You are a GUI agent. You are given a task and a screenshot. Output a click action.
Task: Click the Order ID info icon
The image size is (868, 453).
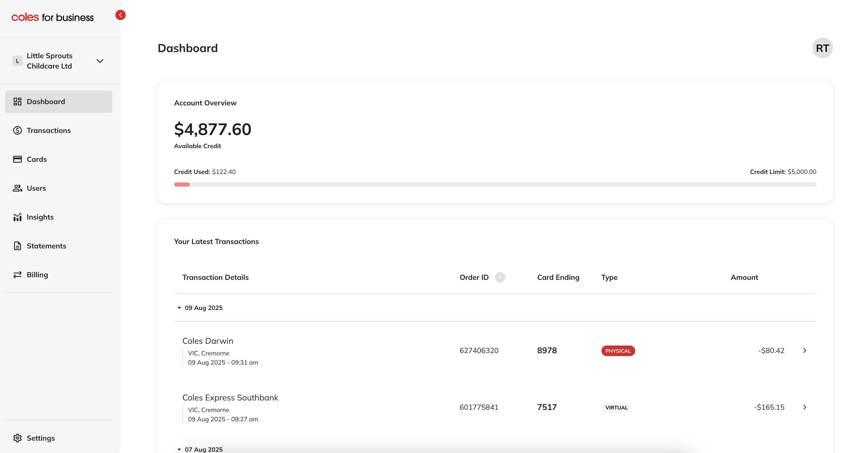point(500,277)
